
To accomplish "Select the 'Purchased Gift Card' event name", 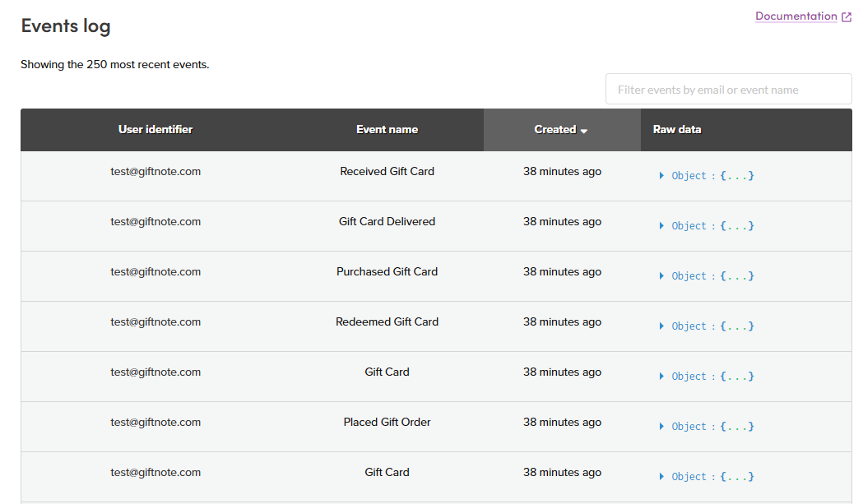I will point(387,271).
